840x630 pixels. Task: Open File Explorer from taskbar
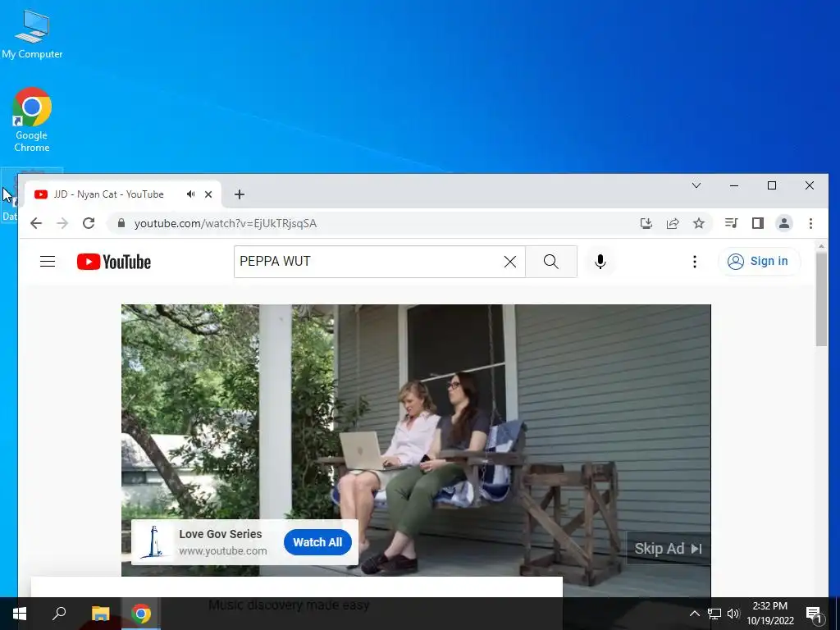100,614
